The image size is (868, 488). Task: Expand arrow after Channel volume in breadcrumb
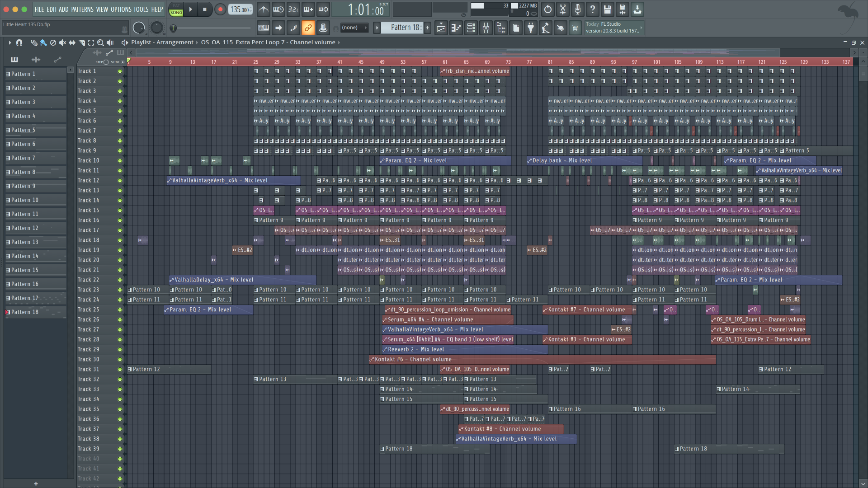coord(339,42)
